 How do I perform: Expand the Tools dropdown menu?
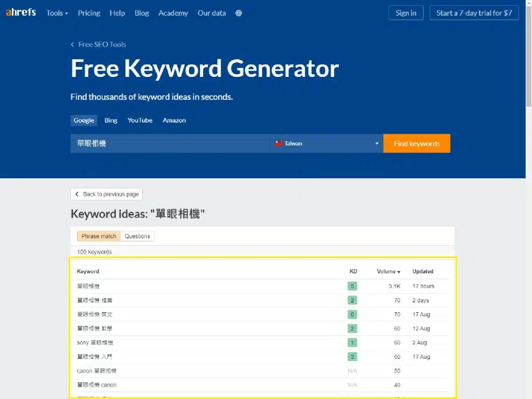[x=57, y=13]
